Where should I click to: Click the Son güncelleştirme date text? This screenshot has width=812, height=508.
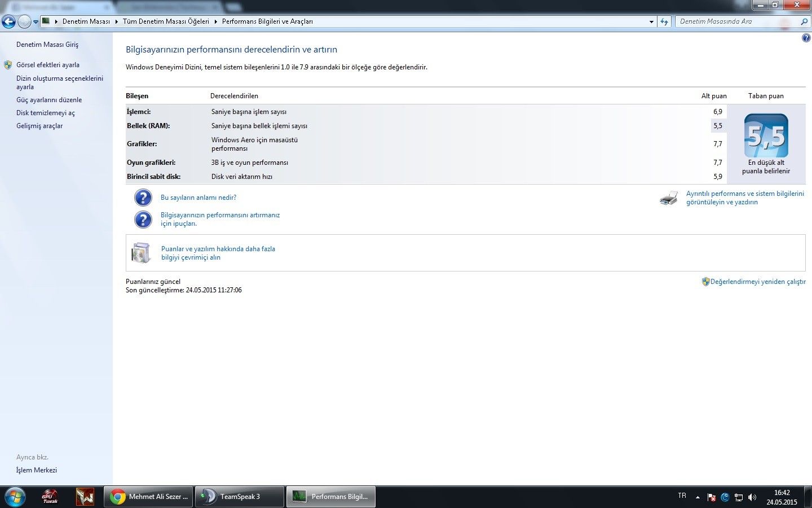184,290
